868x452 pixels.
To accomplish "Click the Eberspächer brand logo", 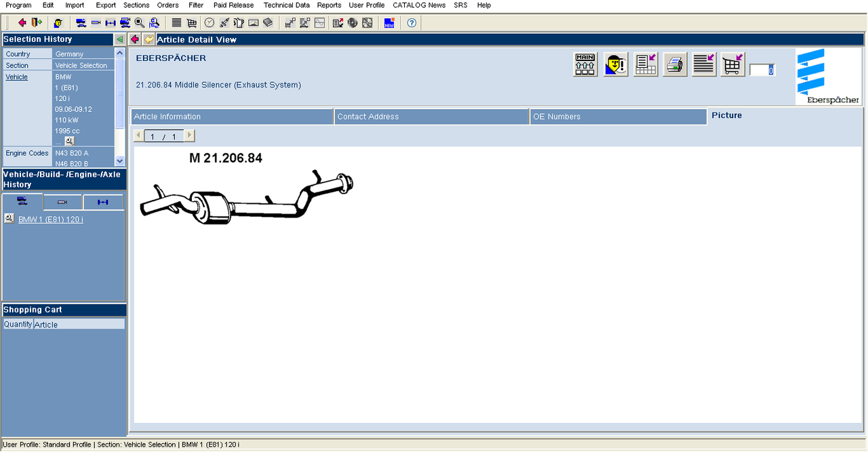I will pyautogui.click(x=828, y=76).
